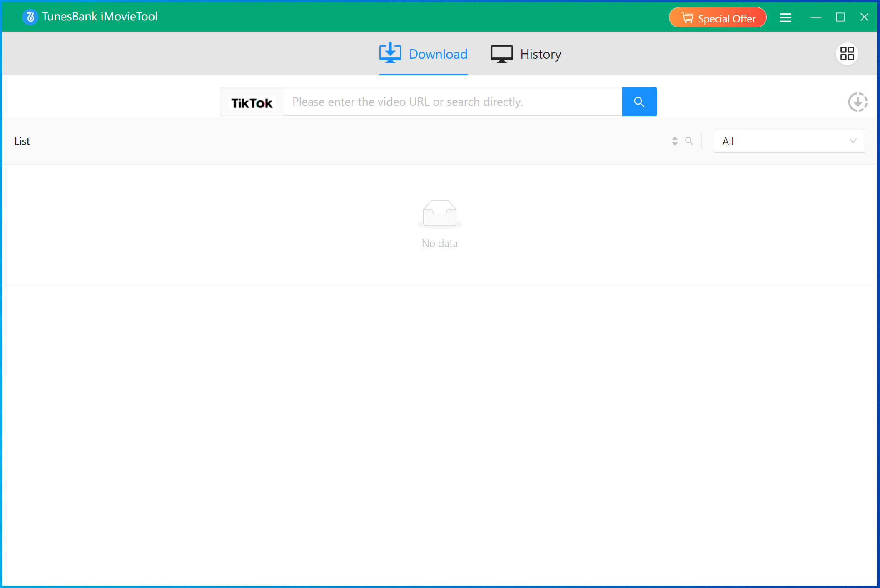Minimize the TunesBank window
The width and height of the screenshot is (880, 588).
point(815,17)
